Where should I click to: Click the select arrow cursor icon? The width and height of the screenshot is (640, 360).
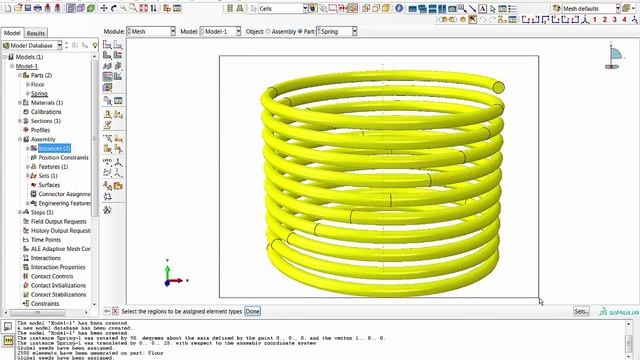(493, 9)
